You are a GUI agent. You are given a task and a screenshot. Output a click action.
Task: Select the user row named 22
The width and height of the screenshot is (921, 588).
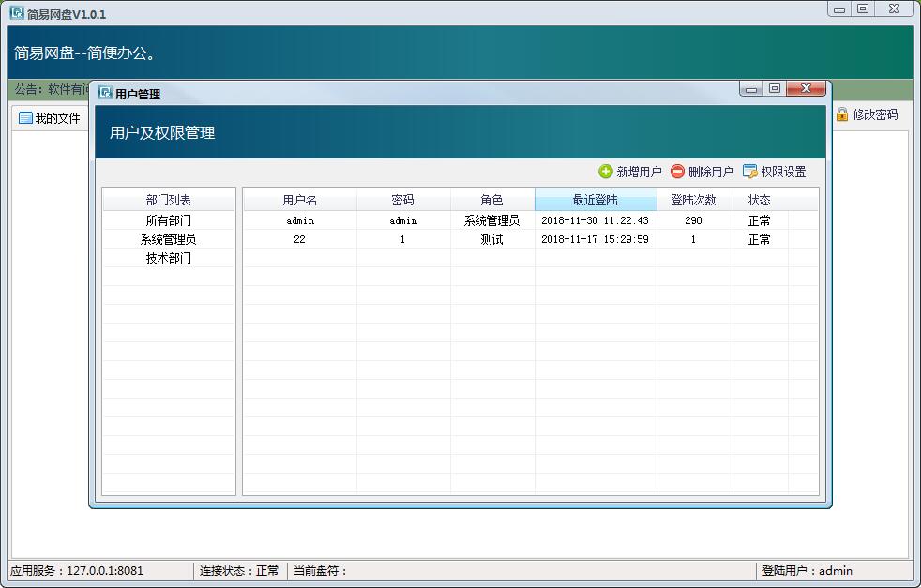click(x=299, y=239)
